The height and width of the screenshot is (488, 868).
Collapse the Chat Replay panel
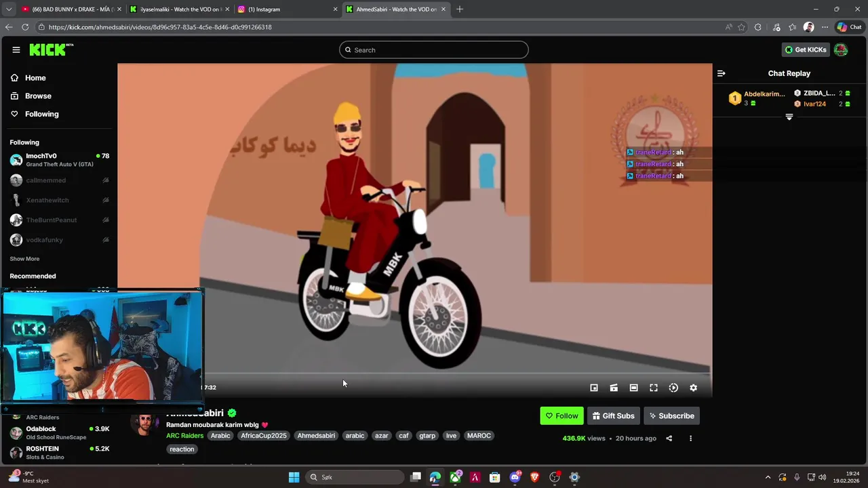point(722,73)
